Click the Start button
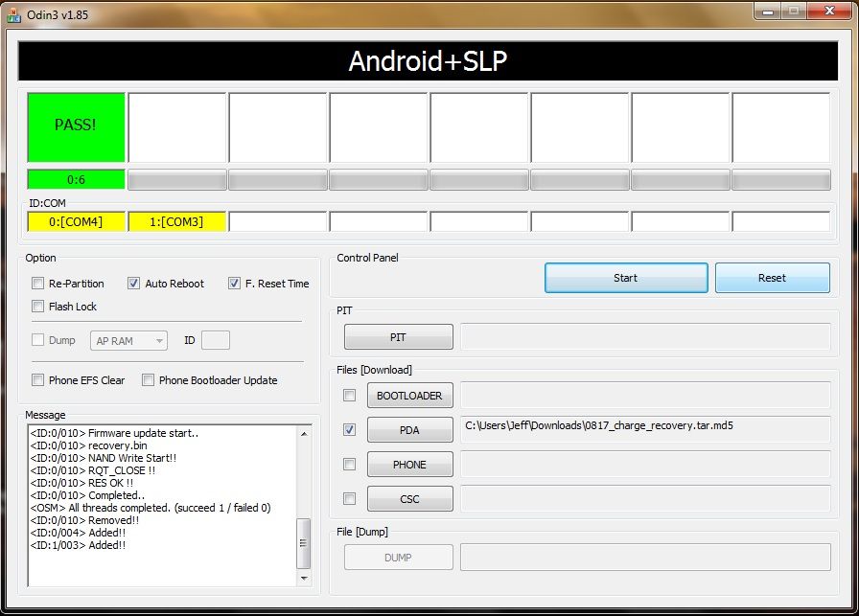Viewport: 859px width, 616px height. click(x=626, y=278)
